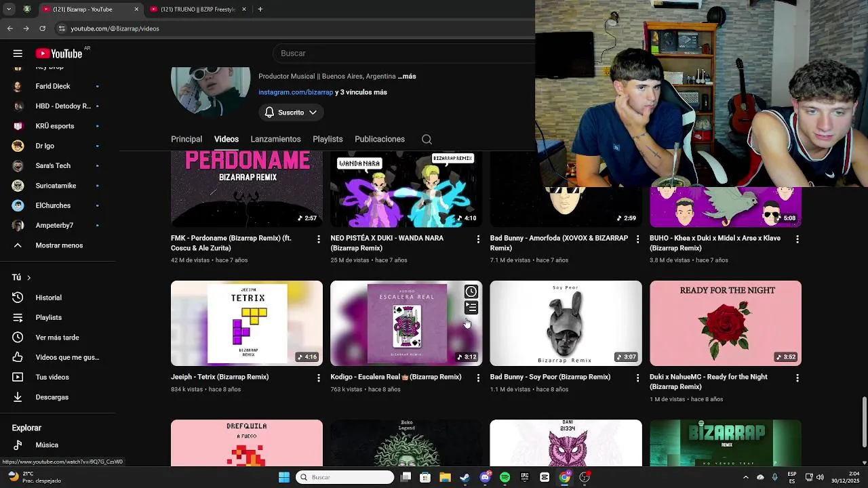The width and height of the screenshot is (868, 488).
Task: Open the channel search magnifier icon
Action: (427, 139)
